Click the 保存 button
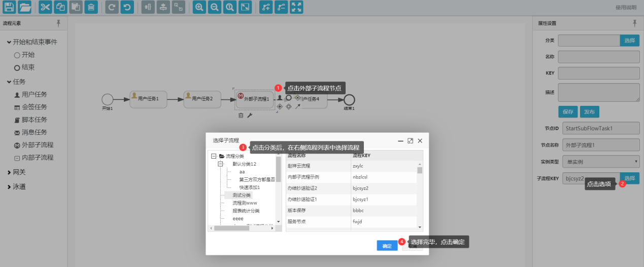Screen dimensions: 644x267 tap(568, 112)
